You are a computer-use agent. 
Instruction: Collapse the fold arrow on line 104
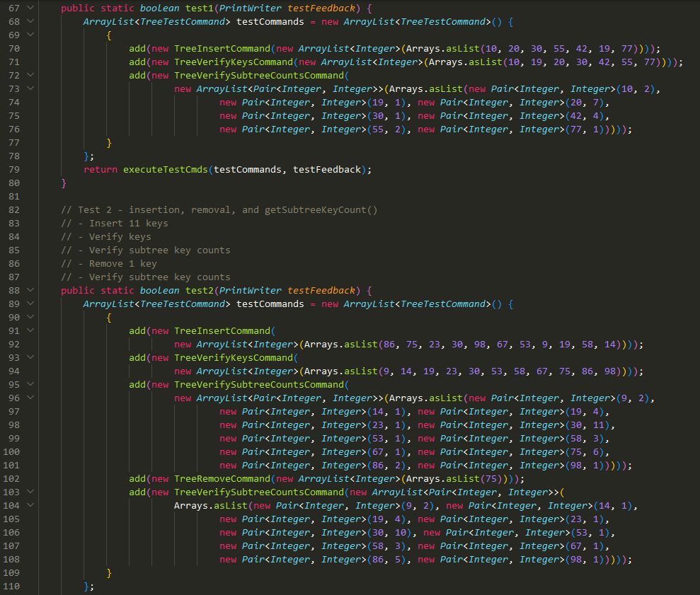[x=31, y=505]
